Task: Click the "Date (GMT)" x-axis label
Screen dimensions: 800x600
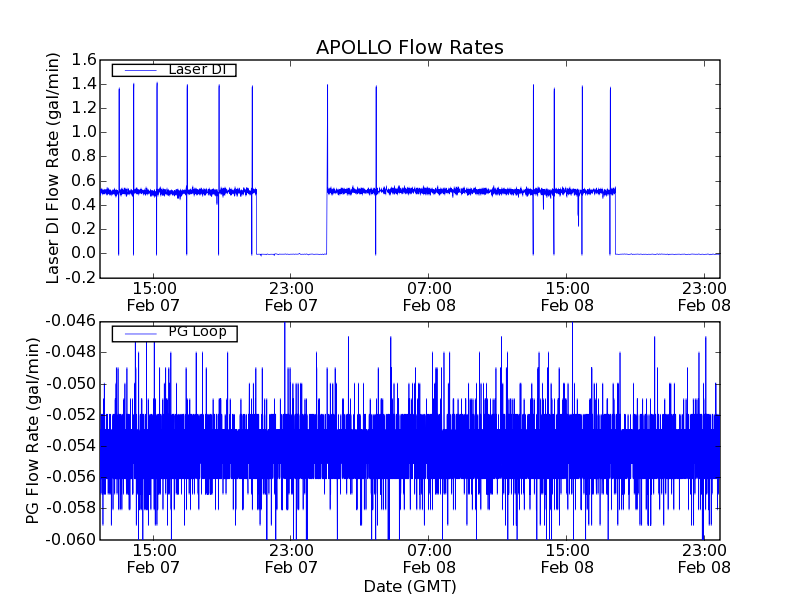Action: tap(410, 587)
